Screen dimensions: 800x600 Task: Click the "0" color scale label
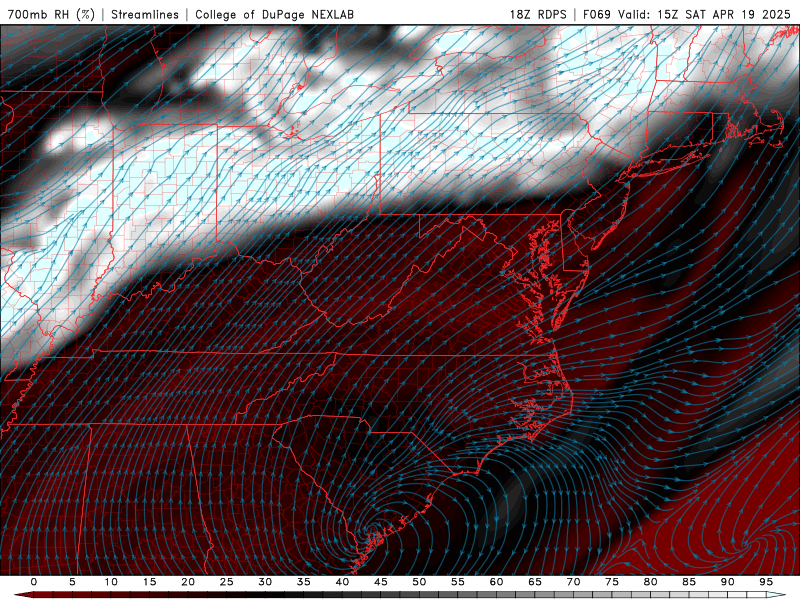34,582
